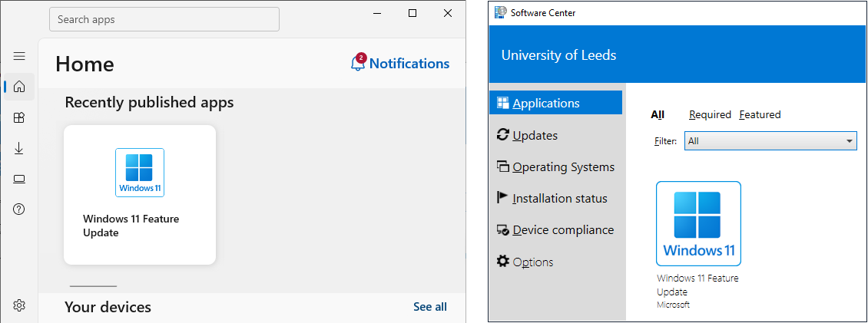Click the See all devices link
The width and height of the screenshot is (868, 323).
pyautogui.click(x=429, y=307)
